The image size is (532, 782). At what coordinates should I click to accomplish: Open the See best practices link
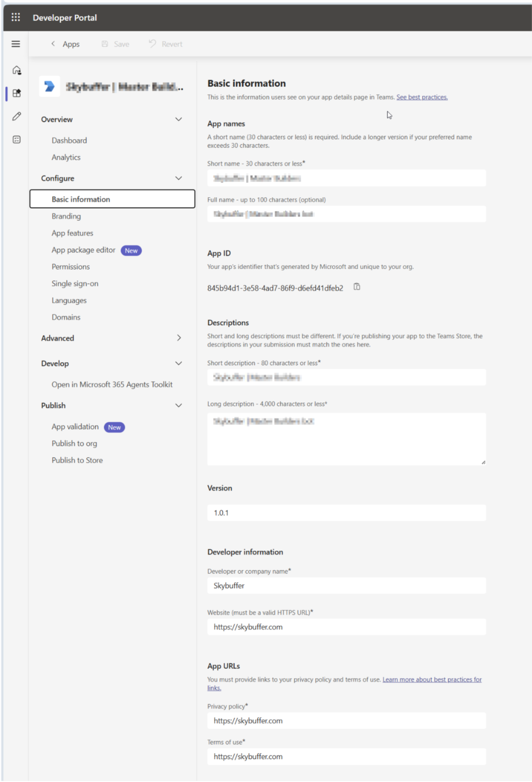[x=422, y=97]
